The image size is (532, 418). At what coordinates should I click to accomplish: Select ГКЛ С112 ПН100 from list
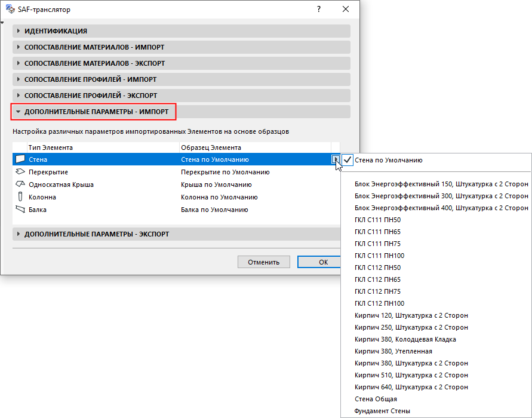coord(436,303)
